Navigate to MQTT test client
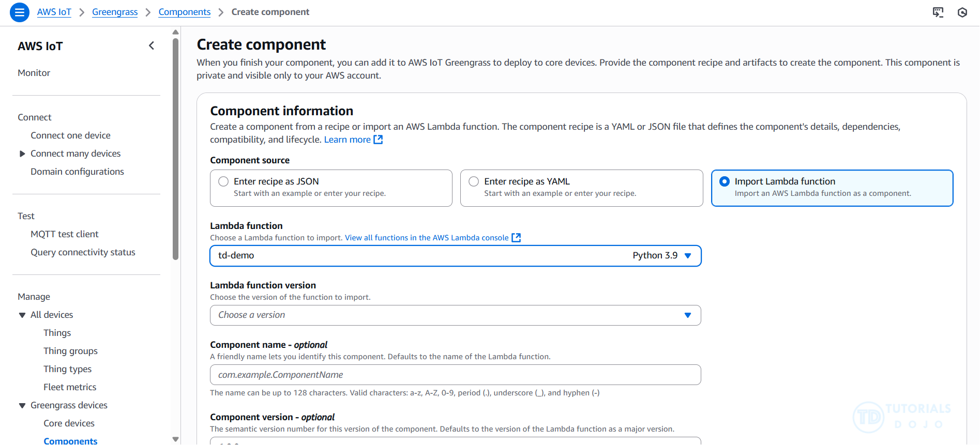Screen dimensions: 980x445 pyautogui.click(x=65, y=234)
